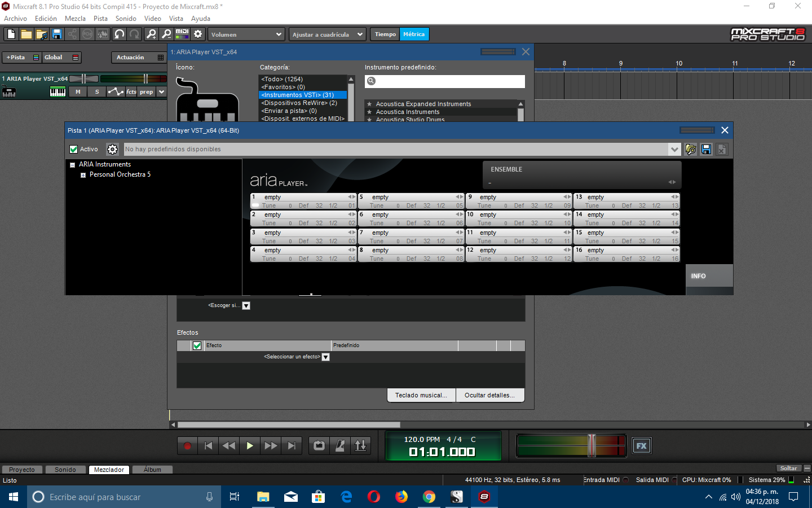Expand track options arrow next to prep
This screenshot has height=508, width=812.
pyautogui.click(x=162, y=92)
